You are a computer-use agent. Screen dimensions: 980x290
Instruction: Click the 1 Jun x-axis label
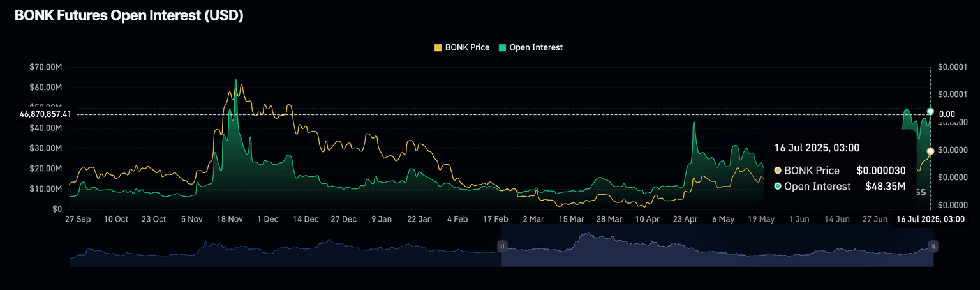tap(799, 219)
